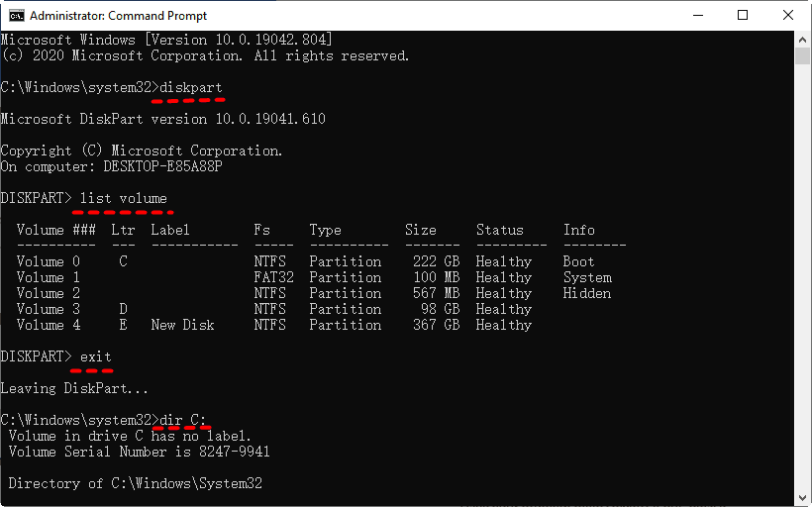Viewport: 812px width, 507px height.
Task: Click the "dir C:" command text
Action: point(187,420)
